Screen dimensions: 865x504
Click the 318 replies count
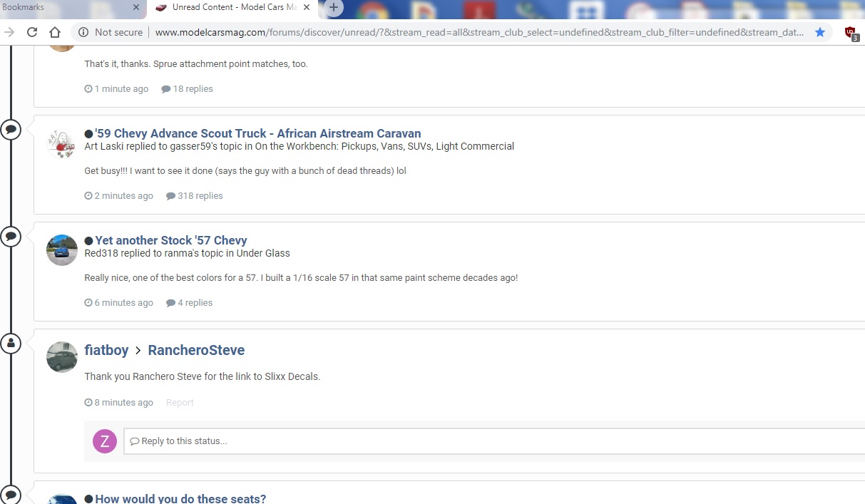[195, 196]
